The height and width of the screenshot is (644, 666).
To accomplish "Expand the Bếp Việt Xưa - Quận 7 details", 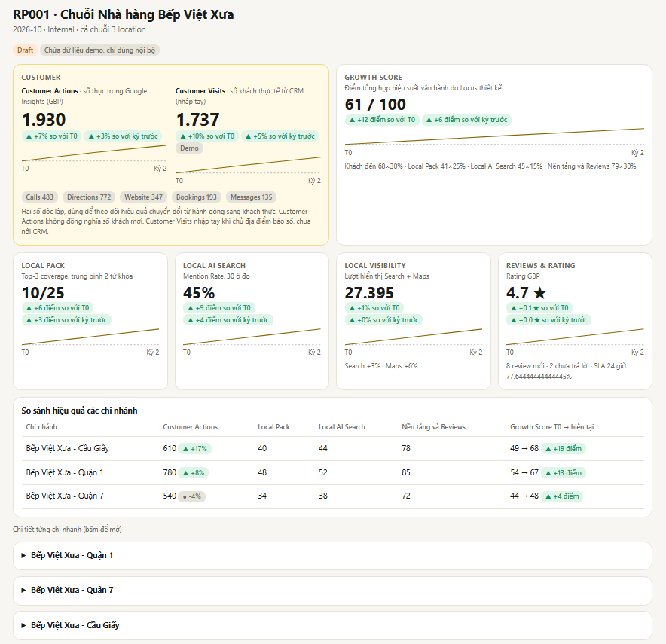I will pyautogui.click(x=332, y=590).
